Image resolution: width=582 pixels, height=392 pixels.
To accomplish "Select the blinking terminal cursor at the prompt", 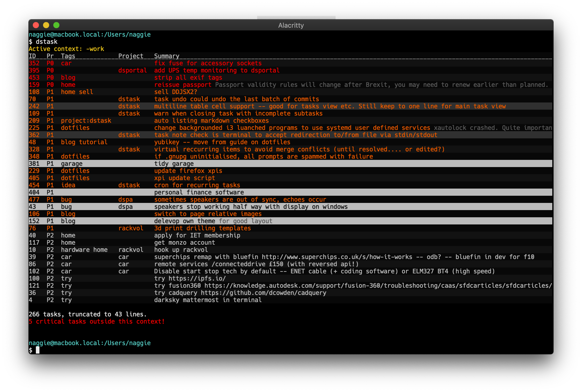I will [38, 350].
